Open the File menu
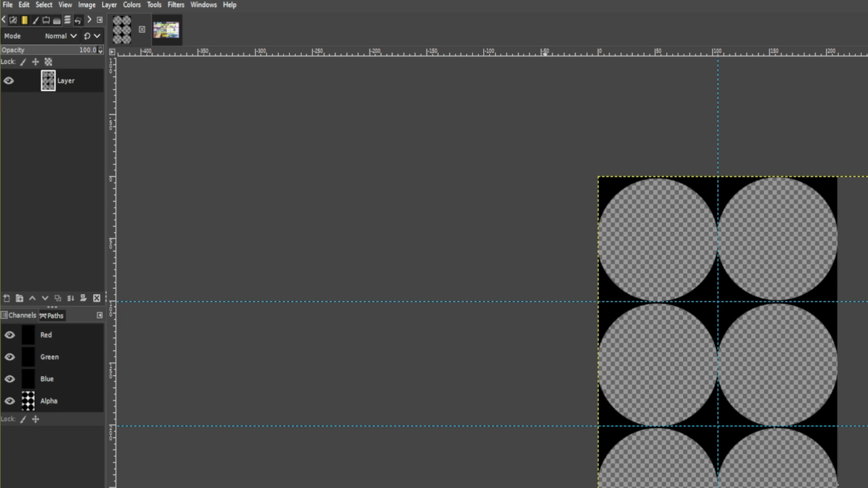The image size is (868, 488). click(8, 5)
